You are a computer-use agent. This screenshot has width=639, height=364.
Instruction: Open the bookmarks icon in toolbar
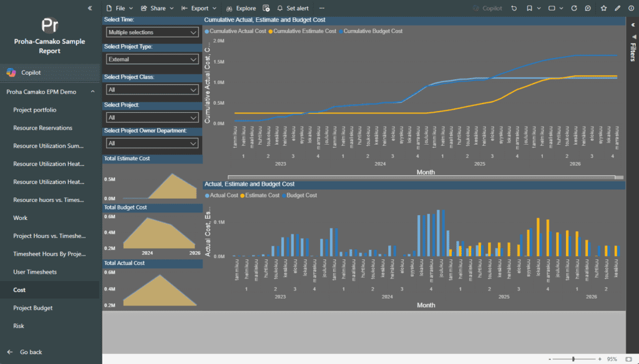tap(529, 8)
